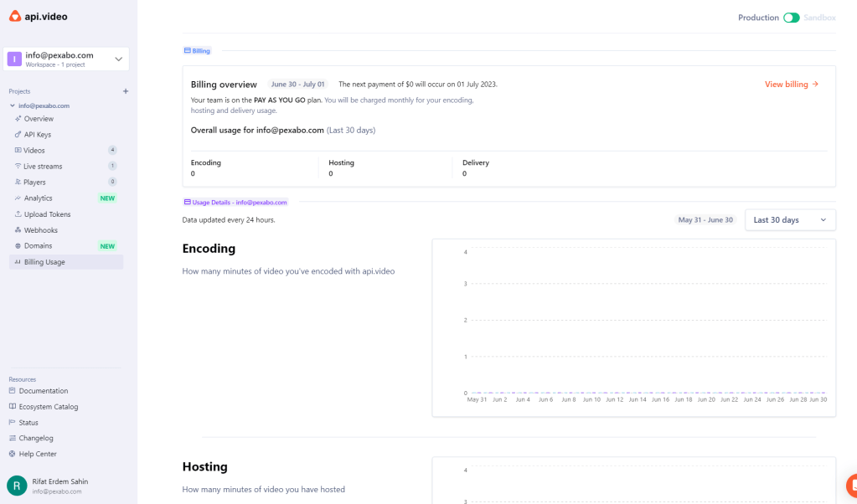Select the Billing Usage menu item
This screenshot has width=857, height=504.
pyautogui.click(x=66, y=262)
